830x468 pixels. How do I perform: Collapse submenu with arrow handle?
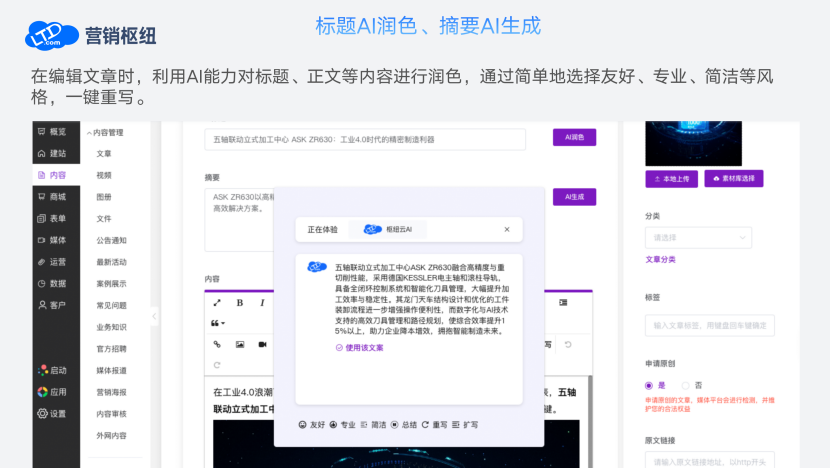coord(154,317)
